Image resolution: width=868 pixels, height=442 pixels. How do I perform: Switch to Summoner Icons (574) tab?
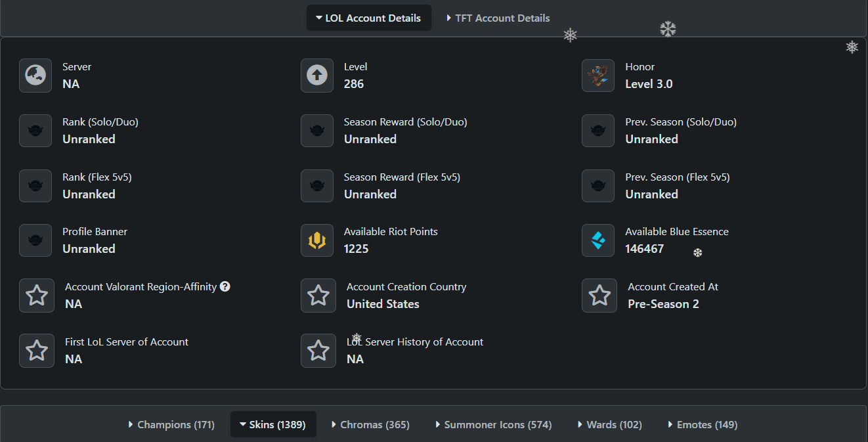[493, 425]
